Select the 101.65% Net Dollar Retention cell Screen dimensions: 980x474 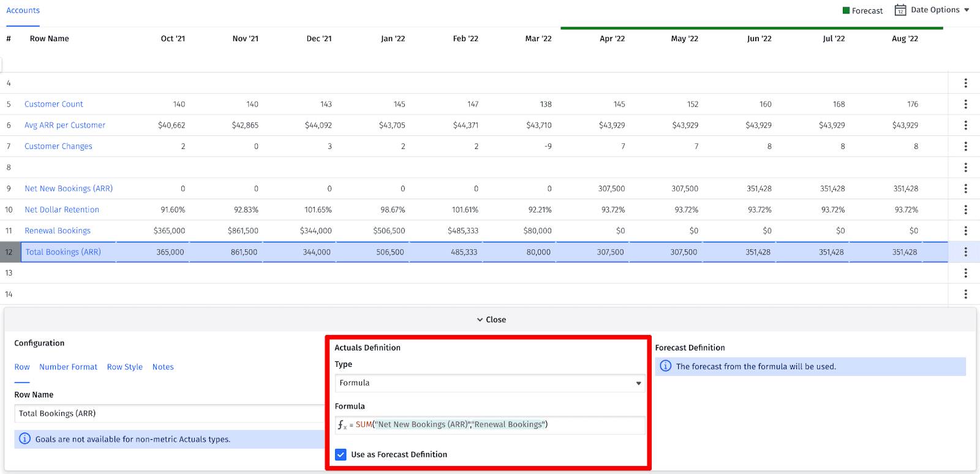coord(318,209)
